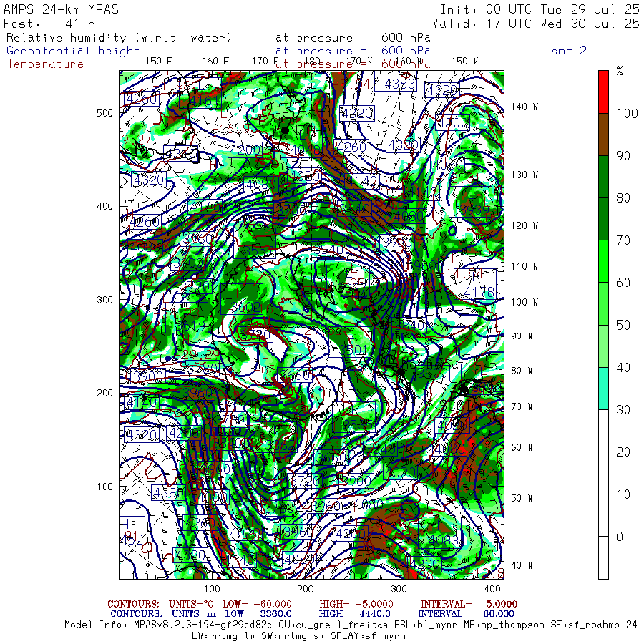Screen dimensions: 644x644
Task: Click the '4380' contour label box on map
Action: click(167, 492)
